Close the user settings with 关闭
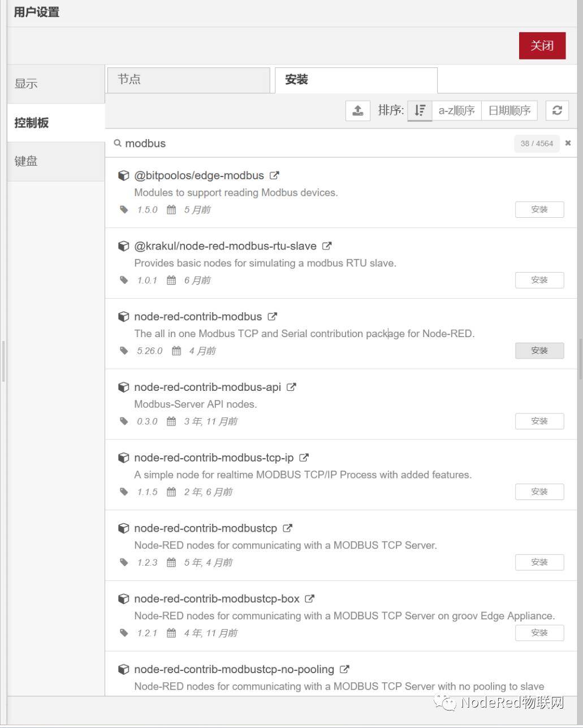The width and height of the screenshot is (583, 728). [542, 46]
